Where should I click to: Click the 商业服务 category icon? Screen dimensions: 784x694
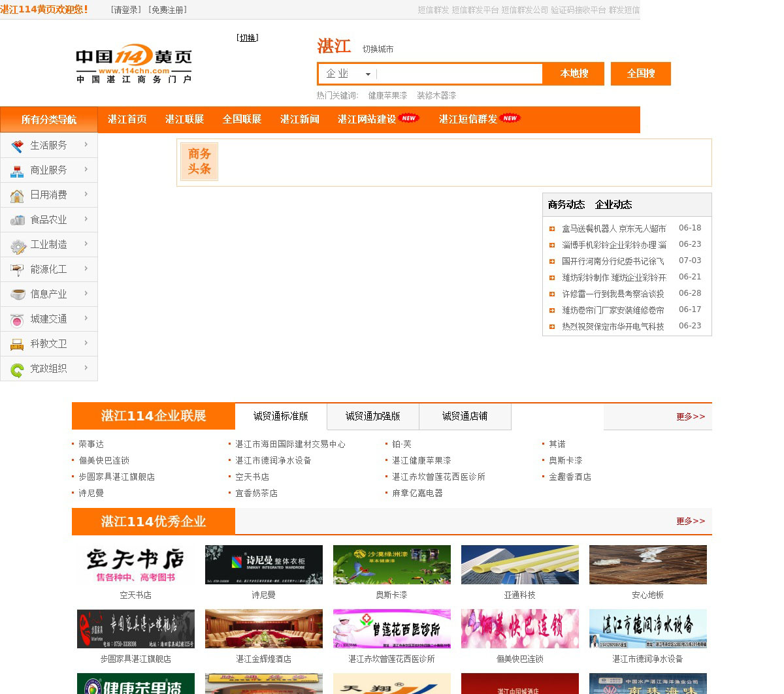(x=17, y=171)
